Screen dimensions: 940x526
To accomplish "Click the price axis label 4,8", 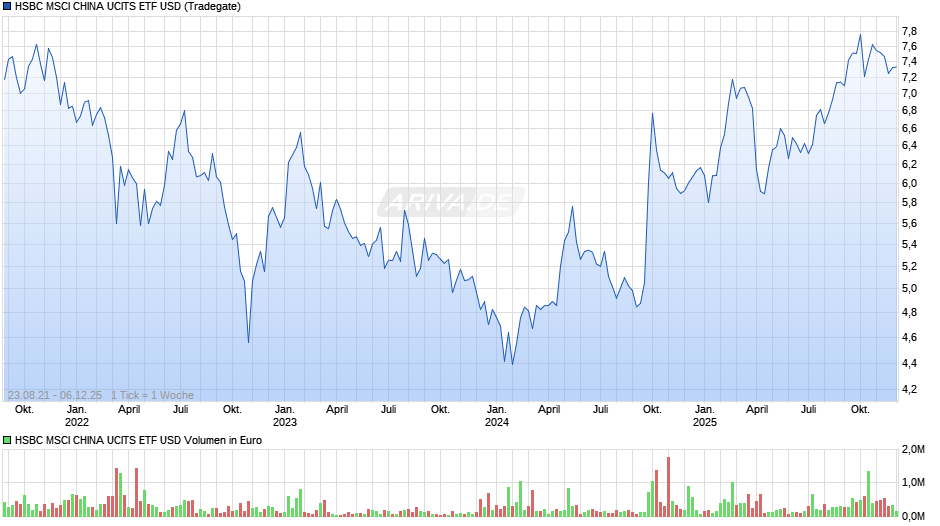I will tap(909, 312).
